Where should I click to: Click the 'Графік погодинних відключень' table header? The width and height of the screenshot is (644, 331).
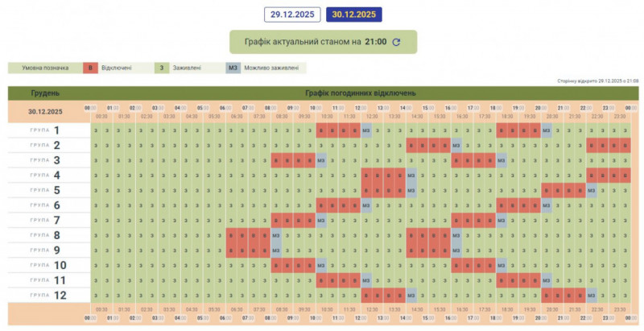point(360,93)
